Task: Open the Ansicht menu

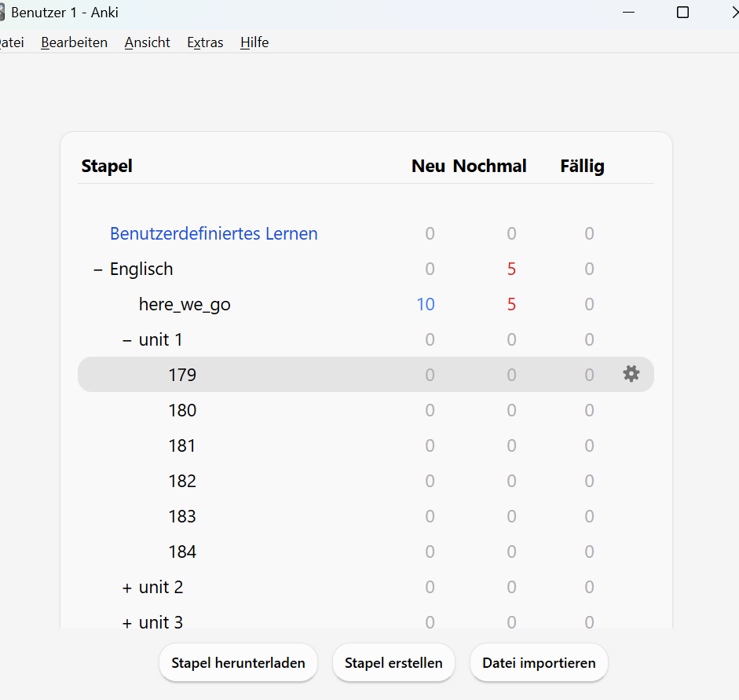Action: [x=147, y=42]
